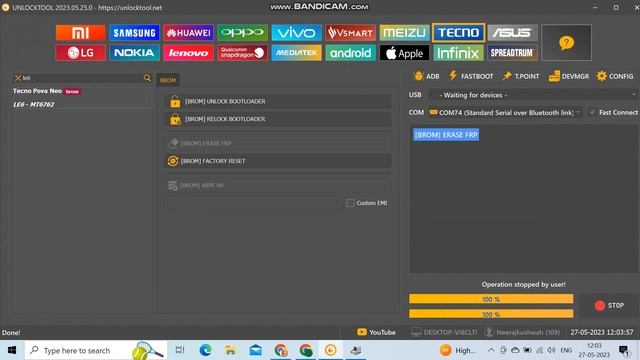
Task: Select the LE6 - MT6762 entry
Action: point(33,104)
